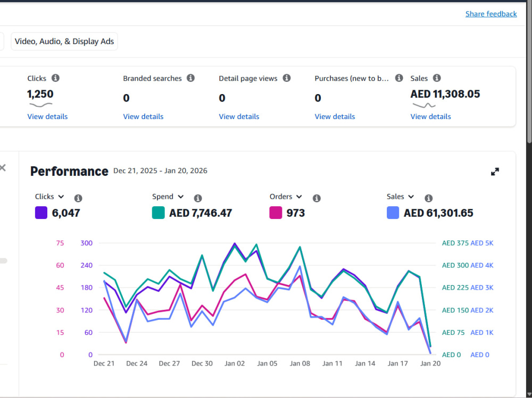Open the Orders metric dropdown in Performance
The height and width of the screenshot is (398, 532).
286,197
